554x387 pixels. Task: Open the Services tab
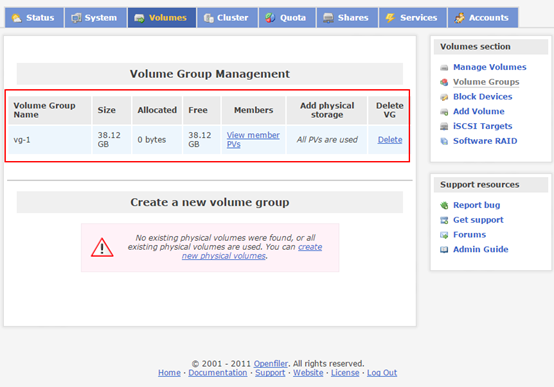point(413,18)
